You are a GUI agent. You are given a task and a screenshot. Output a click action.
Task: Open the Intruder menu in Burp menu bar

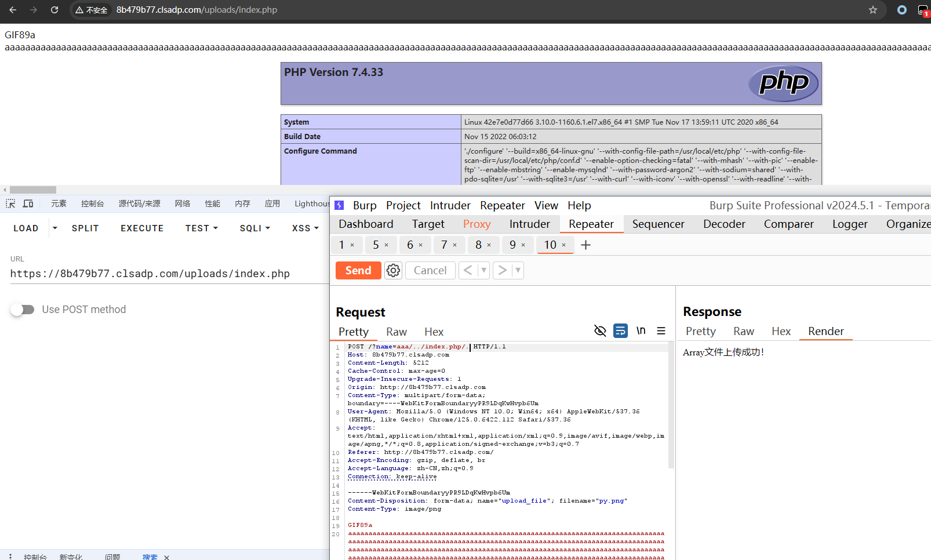[x=450, y=206]
